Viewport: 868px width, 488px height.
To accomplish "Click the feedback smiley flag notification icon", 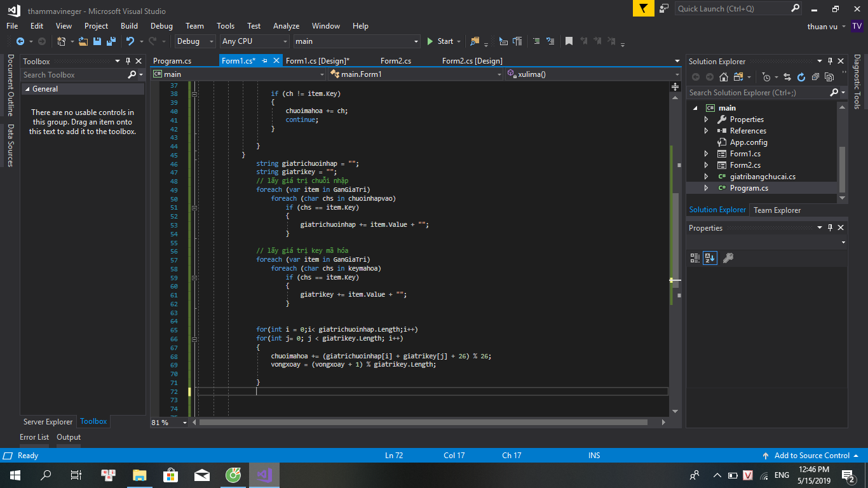I will (x=644, y=8).
